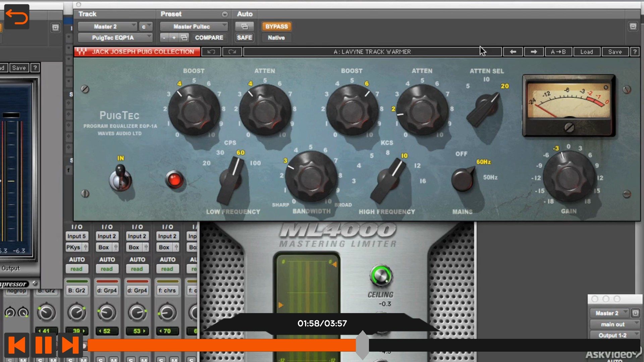Click the pan value 52 field

(x=107, y=331)
